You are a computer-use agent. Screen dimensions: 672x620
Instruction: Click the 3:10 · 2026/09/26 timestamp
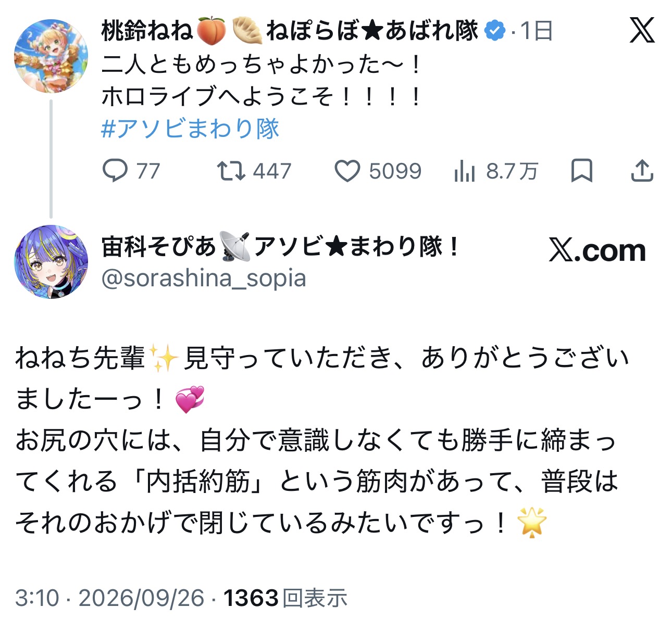109,598
